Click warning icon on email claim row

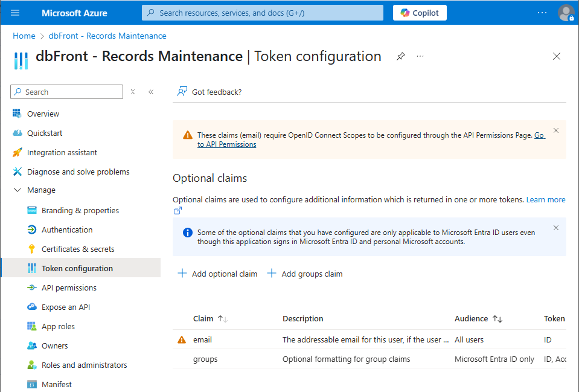182,339
